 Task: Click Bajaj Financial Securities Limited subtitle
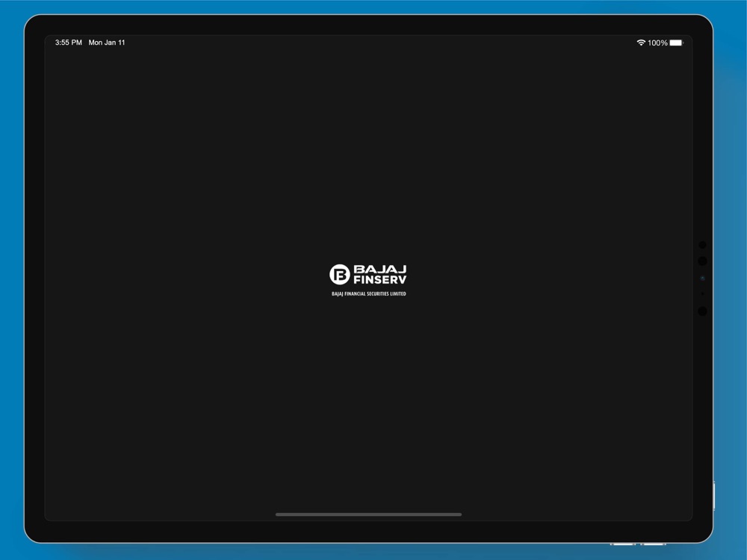click(x=369, y=293)
